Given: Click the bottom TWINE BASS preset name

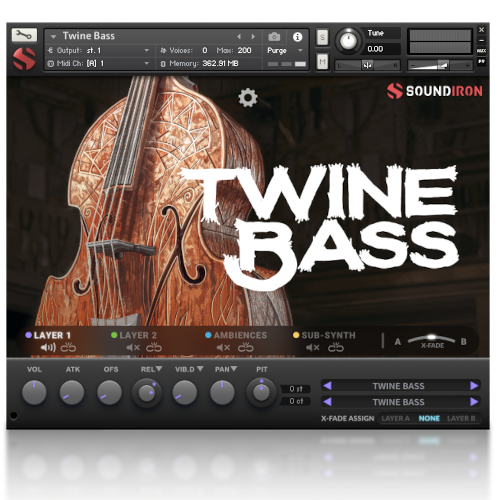Looking at the screenshot, I should pos(399,402).
